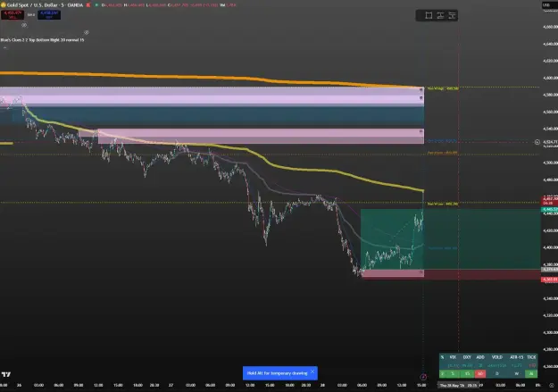
Task: Click the middle icon in the floating toolbar
Action: 440,15
